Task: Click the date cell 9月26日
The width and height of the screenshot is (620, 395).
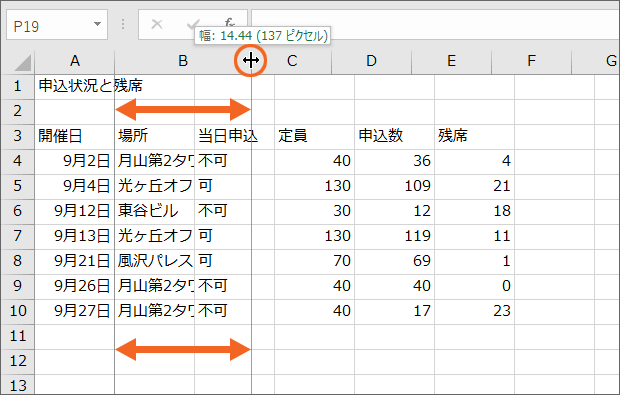Action: click(74, 286)
